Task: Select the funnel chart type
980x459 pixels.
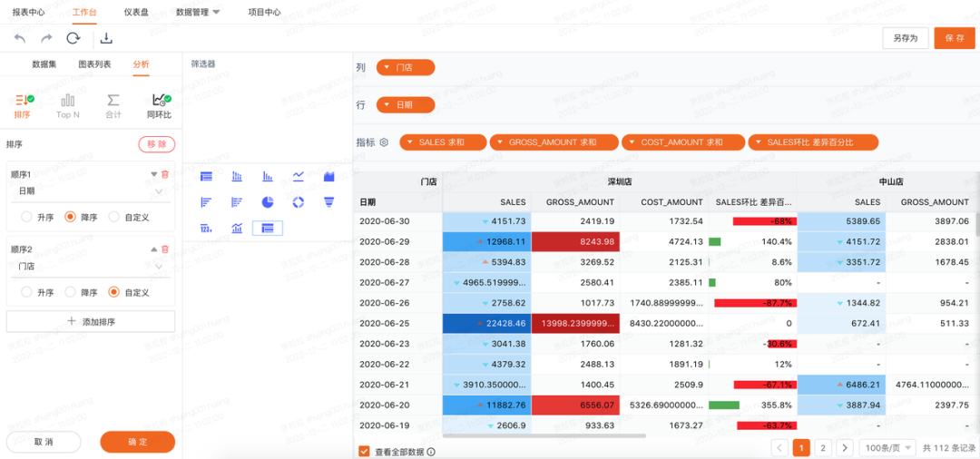Action: click(329, 201)
